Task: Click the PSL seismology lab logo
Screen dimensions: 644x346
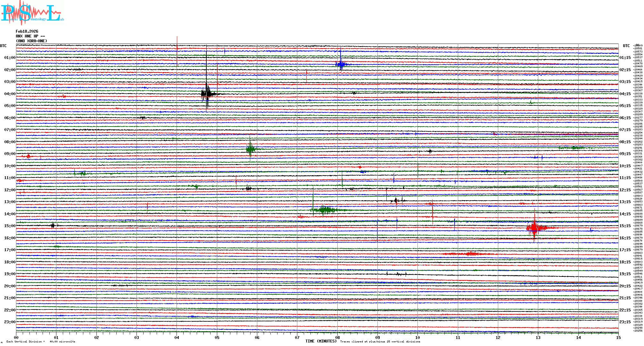Action: click(32, 13)
